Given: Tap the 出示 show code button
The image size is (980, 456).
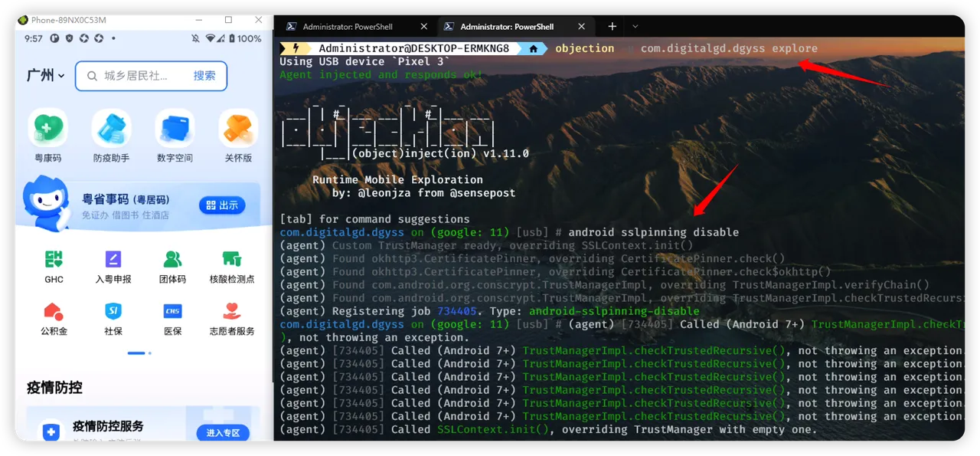Looking at the screenshot, I should (x=222, y=205).
